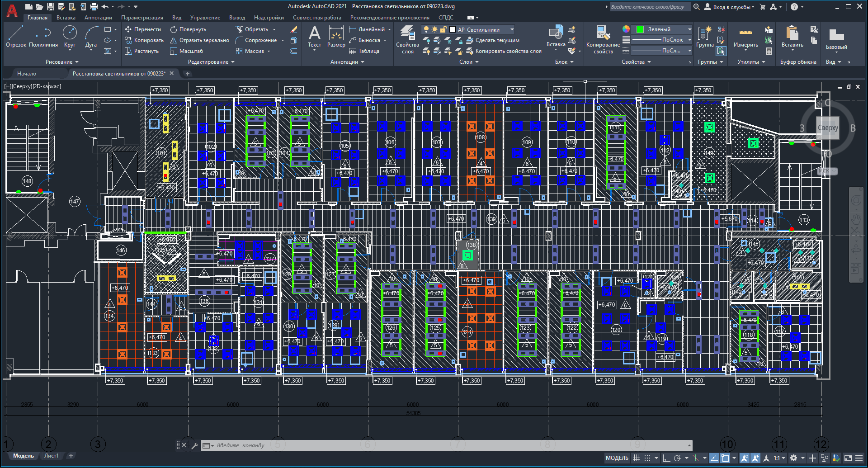Screen dimensions: 868x468
Task: Click the Undo arrow in quick access toolbar
Action: click(x=105, y=6)
